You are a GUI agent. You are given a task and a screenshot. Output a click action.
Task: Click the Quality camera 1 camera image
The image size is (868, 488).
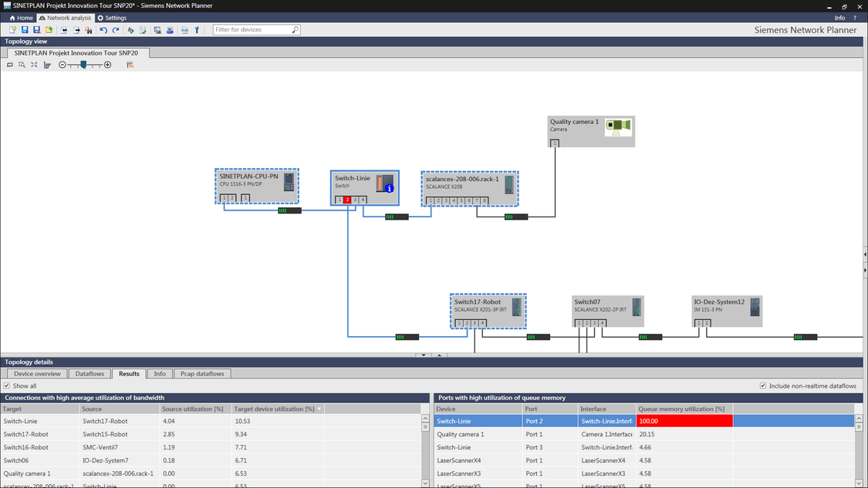click(x=618, y=126)
